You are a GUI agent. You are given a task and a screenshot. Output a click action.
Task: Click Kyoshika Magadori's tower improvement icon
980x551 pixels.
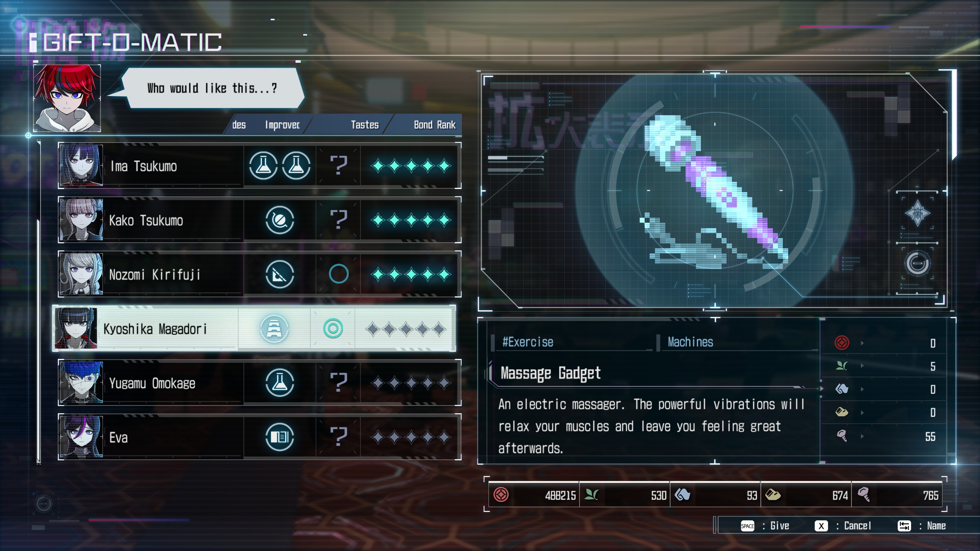click(x=274, y=329)
